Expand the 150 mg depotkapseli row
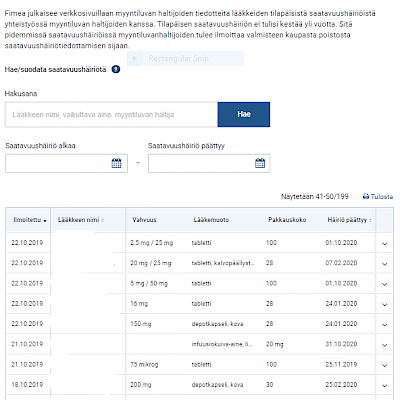 point(385,325)
